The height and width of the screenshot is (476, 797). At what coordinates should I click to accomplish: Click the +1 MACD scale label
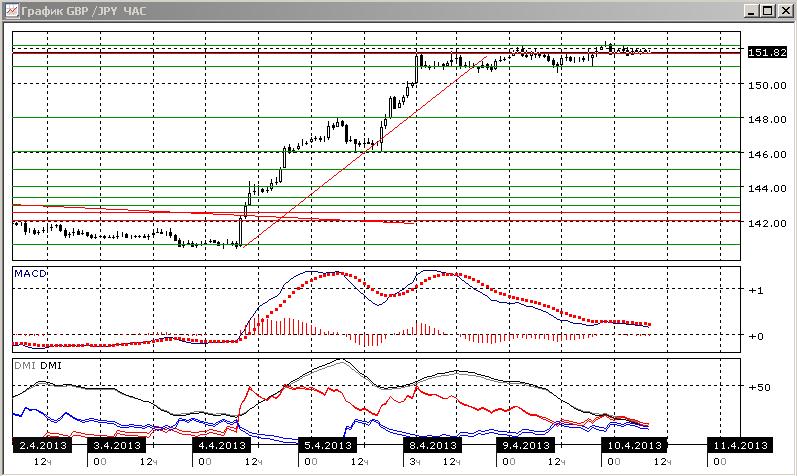[756, 290]
